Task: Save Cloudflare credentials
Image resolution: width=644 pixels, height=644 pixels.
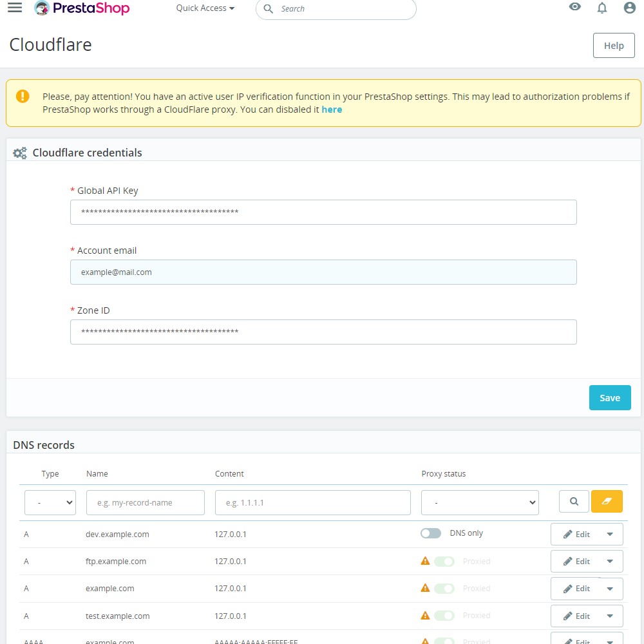Action: [x=609, y=397]
